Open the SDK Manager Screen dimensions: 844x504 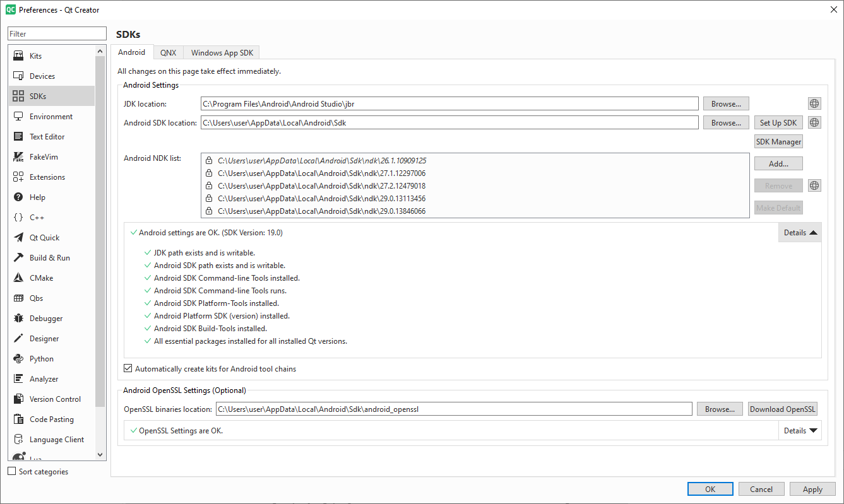(778, 142)
